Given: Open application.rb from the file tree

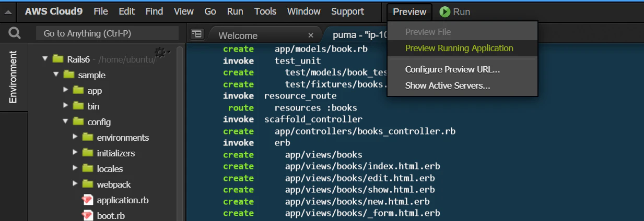Looking at the screenshot, I should tap(123, 200).
